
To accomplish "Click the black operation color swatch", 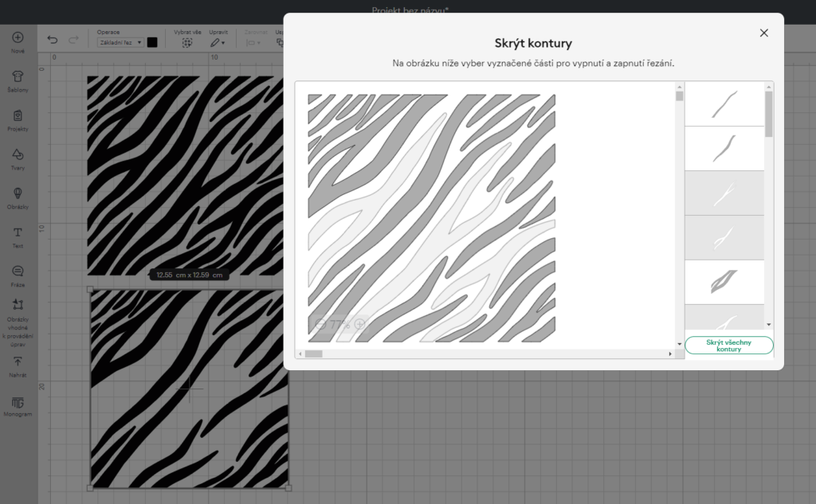I will pos(152,42).
